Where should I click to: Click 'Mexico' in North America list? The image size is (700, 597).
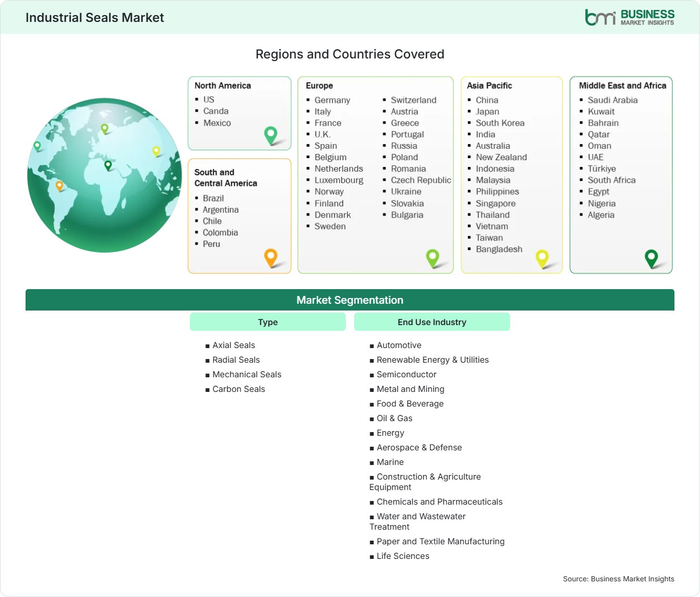pyautogui.click(x=217, y=123)
